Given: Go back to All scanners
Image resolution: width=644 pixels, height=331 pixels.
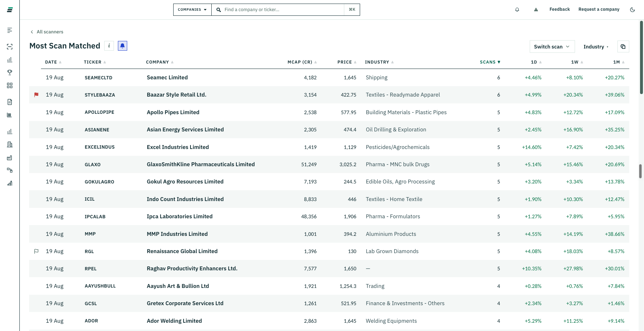Looking at the screenshot, I should [47, 32].
